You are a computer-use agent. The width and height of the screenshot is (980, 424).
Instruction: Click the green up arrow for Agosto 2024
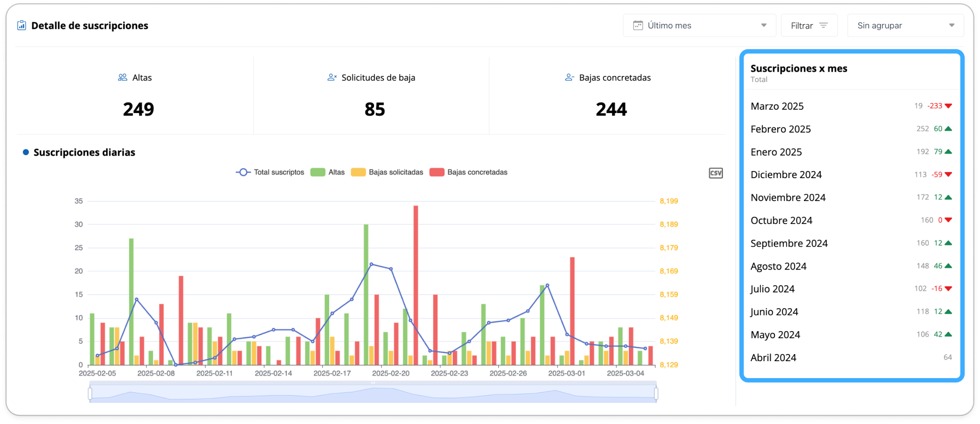pyautogui.click(x=948, y=266)
